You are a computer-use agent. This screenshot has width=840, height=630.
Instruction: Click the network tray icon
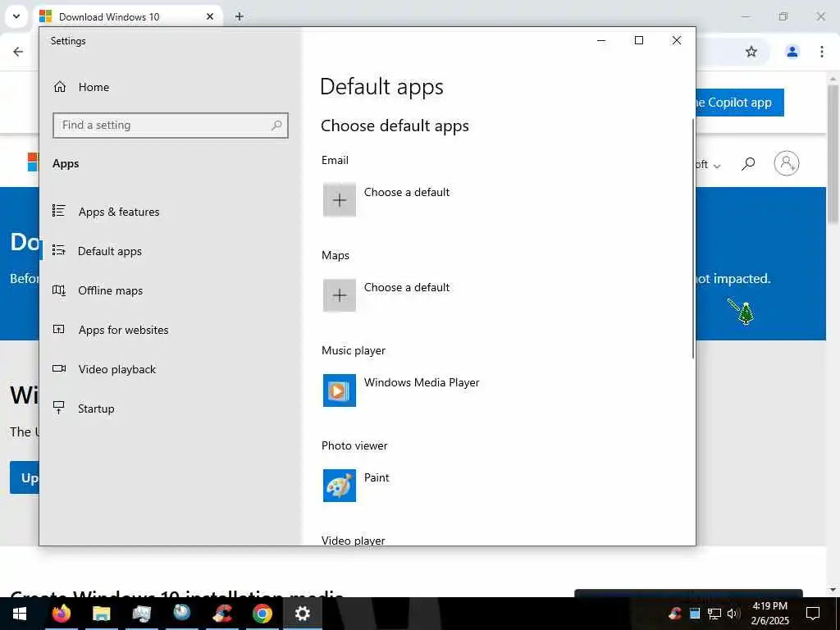click(714, 614)
